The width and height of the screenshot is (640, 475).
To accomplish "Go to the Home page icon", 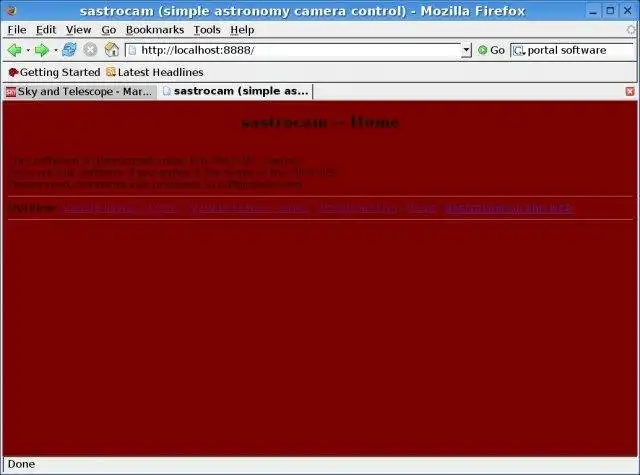I will 111,50.
